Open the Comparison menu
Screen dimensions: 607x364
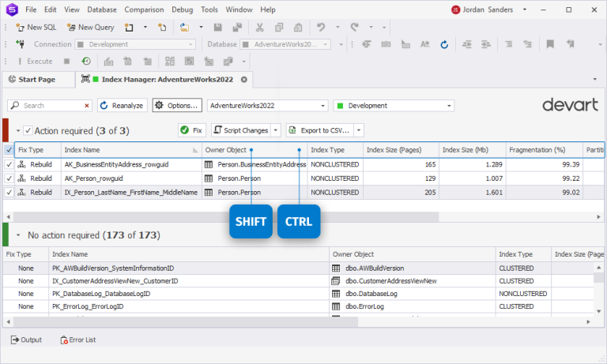coord(144,9)
